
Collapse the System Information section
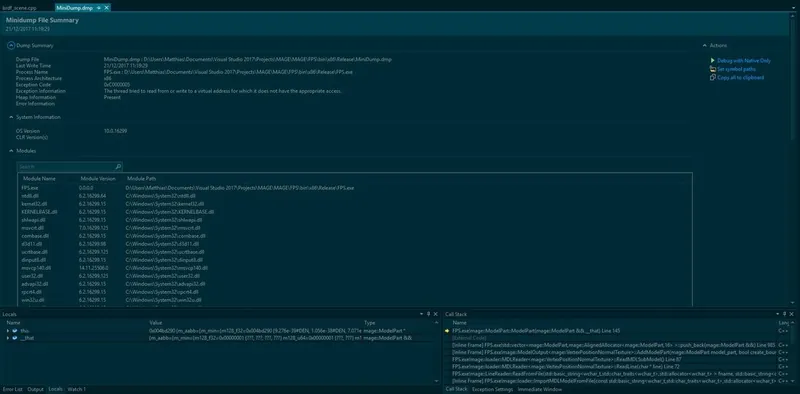(11, 117)
